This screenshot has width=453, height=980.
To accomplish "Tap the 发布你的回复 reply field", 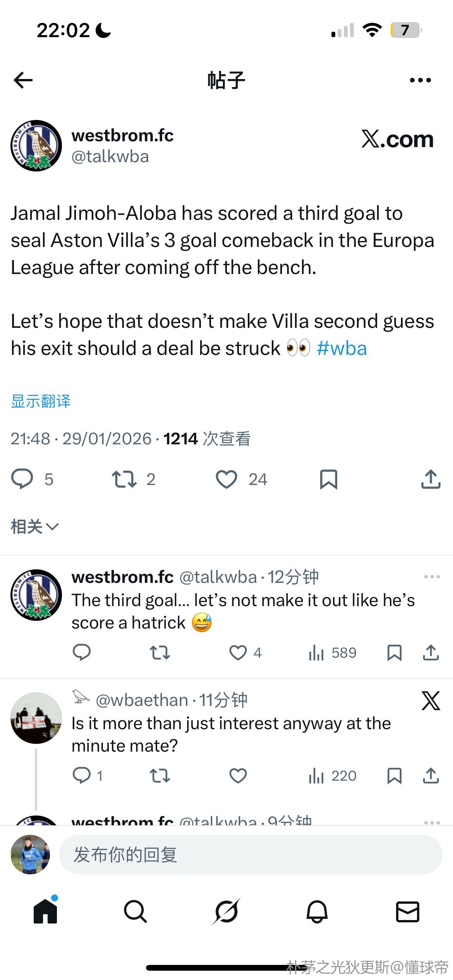I will (251, 855).
